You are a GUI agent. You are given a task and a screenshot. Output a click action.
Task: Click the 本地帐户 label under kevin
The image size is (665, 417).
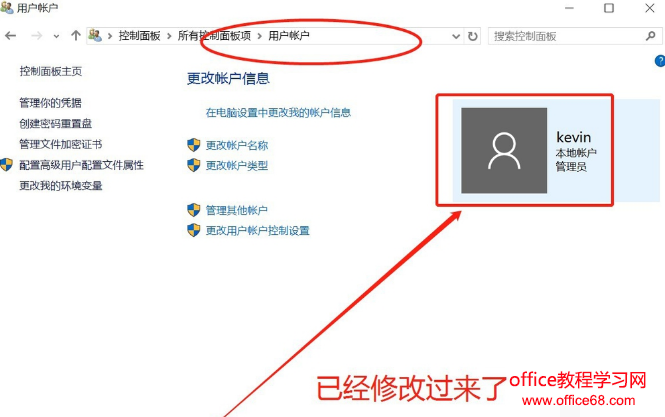click(576, 153)
